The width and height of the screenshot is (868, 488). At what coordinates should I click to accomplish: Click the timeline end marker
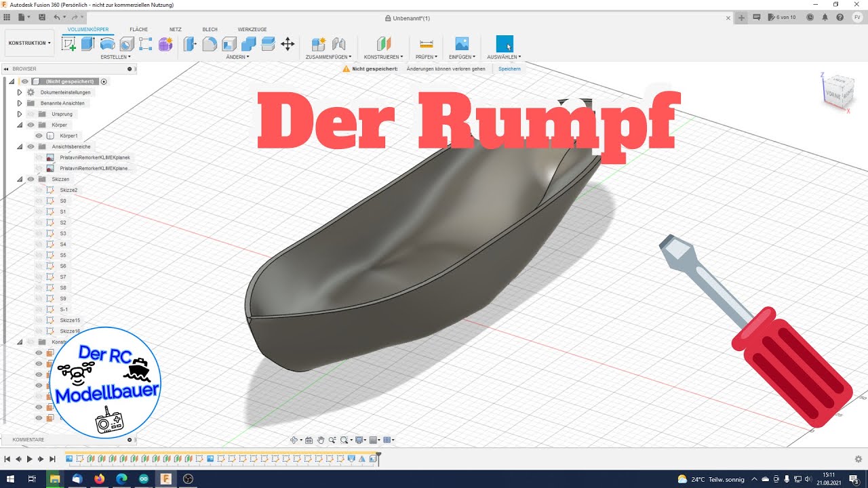(x=378, y=458)
